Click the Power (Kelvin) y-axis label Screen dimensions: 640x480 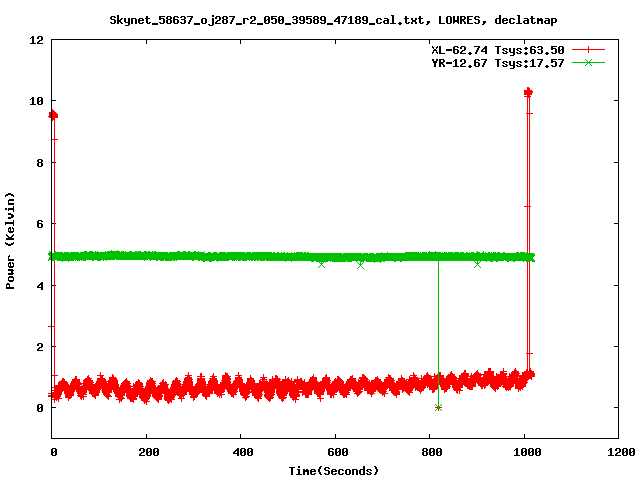(10, 241)
